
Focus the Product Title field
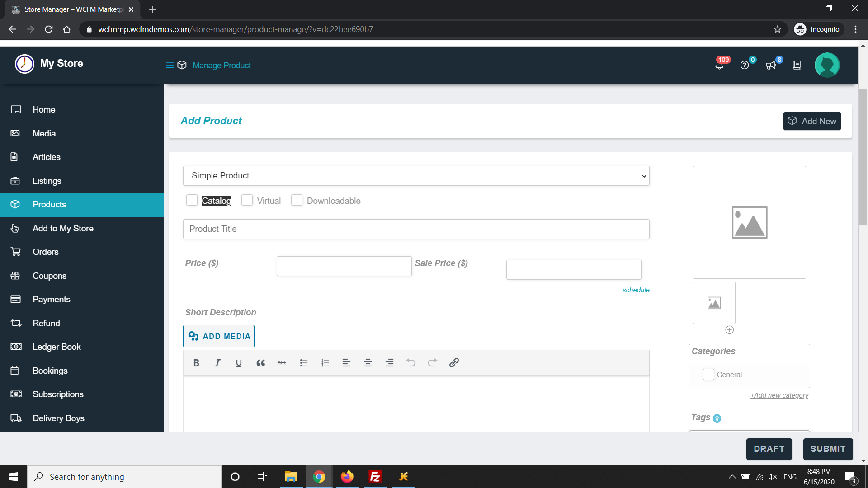[416, 229]
